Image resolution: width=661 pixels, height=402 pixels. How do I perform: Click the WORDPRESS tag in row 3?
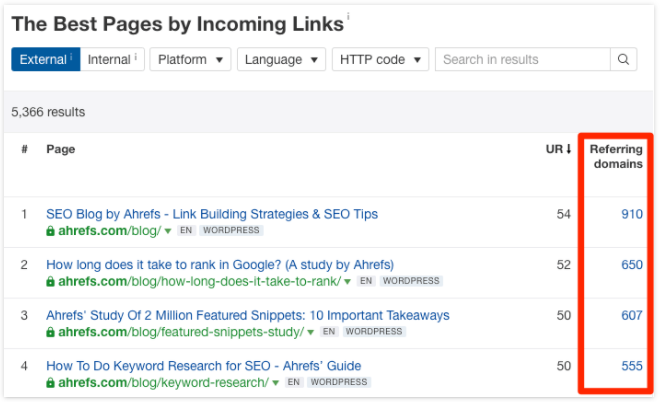(374, 332)
